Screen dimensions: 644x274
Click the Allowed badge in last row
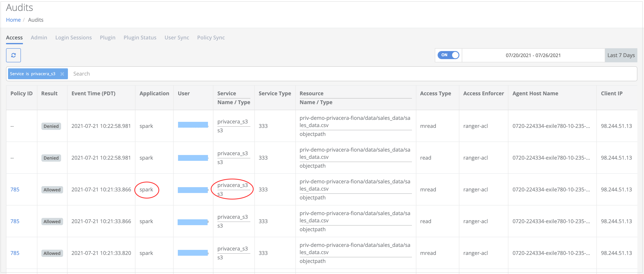click(52, 253)
